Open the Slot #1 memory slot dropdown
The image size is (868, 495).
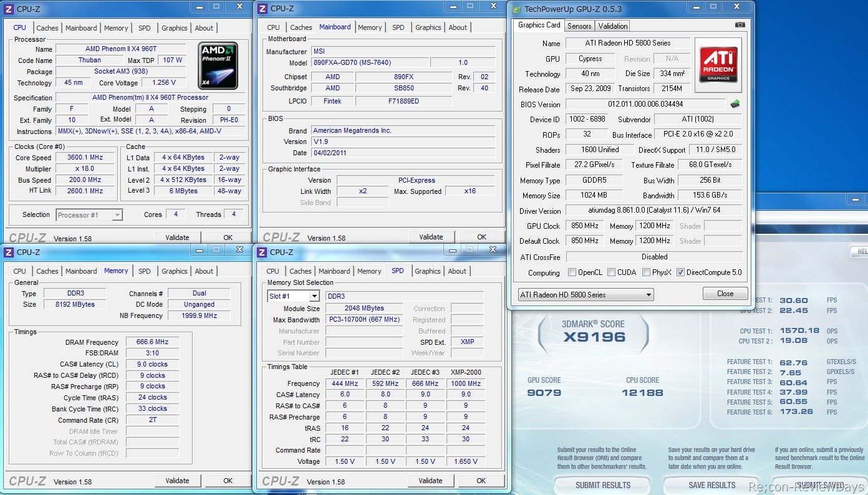[314, 296]
